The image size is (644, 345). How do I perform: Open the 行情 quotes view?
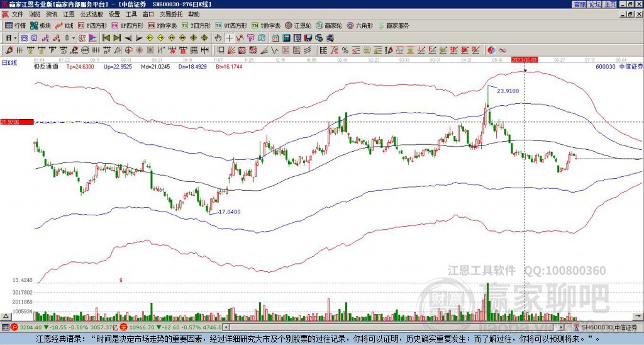point(15,25)
